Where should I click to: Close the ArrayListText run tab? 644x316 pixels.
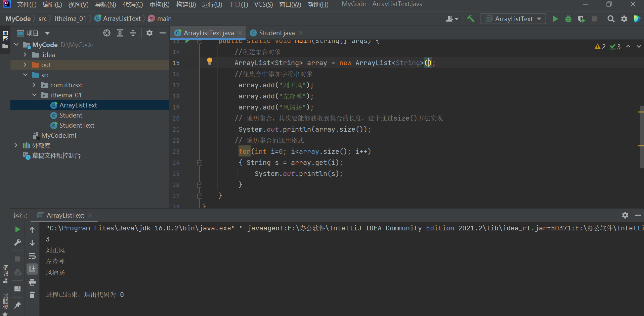(x=90, y=216)
